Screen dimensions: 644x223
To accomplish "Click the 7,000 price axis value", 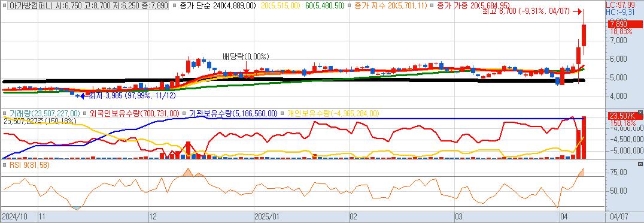I will coord(618,40).
